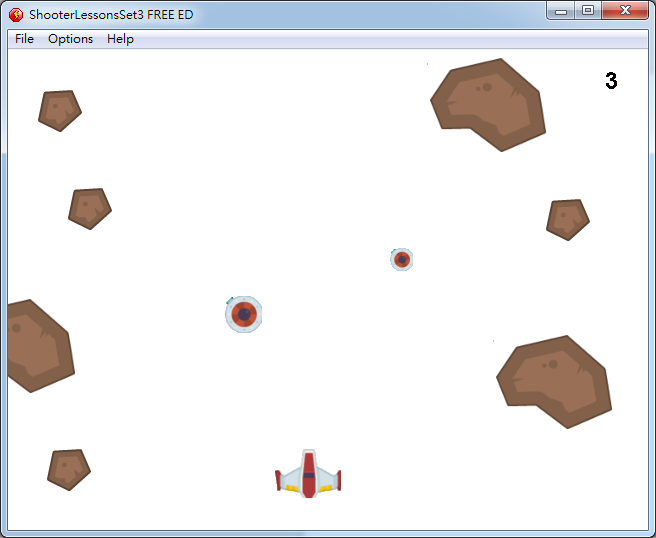Click the red app icon in title bar
The height and width of the screenshot is (538, 656).
(x=16, y=14)
